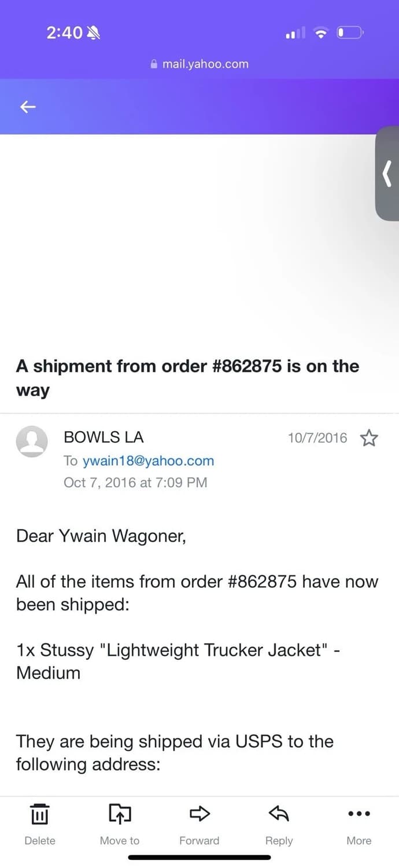
Task: Tap the lock icon beside the URL
Action: (154, 64)
